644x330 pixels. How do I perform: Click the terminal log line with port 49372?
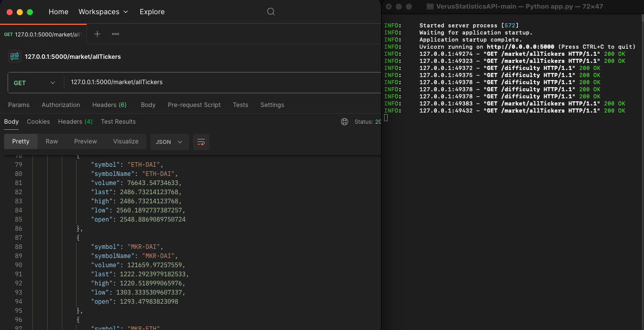tap(492, 68)
